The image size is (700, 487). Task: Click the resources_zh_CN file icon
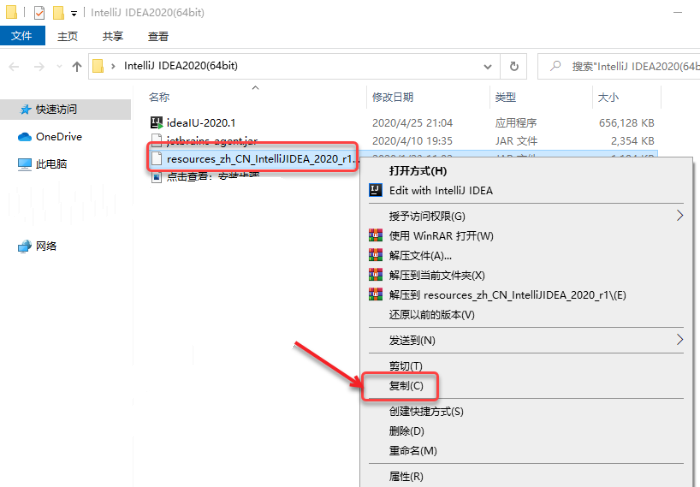click(x=157, y=158)
